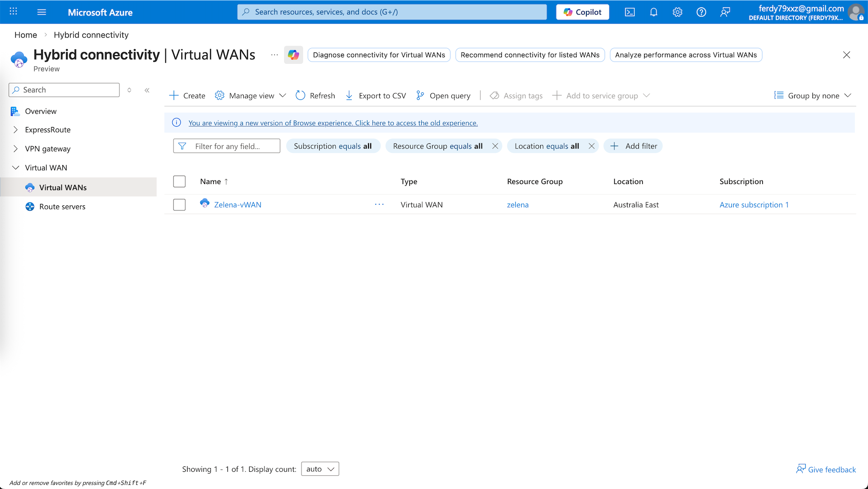This screenshot has height=489, width=868.
Task: Open the Group by none dropdown
Action: 813,95
